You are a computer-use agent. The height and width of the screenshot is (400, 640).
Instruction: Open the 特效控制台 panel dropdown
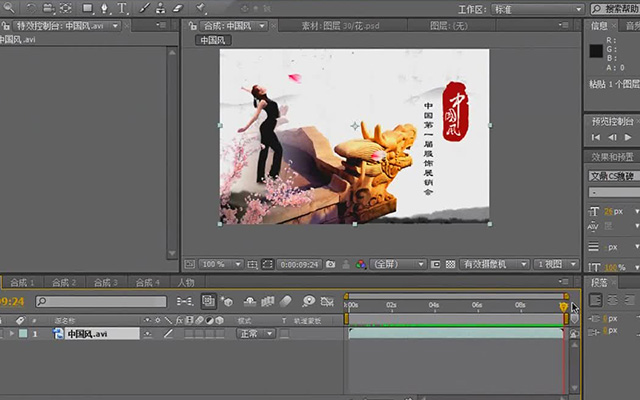pyautogui.click(x=67, y=26)
